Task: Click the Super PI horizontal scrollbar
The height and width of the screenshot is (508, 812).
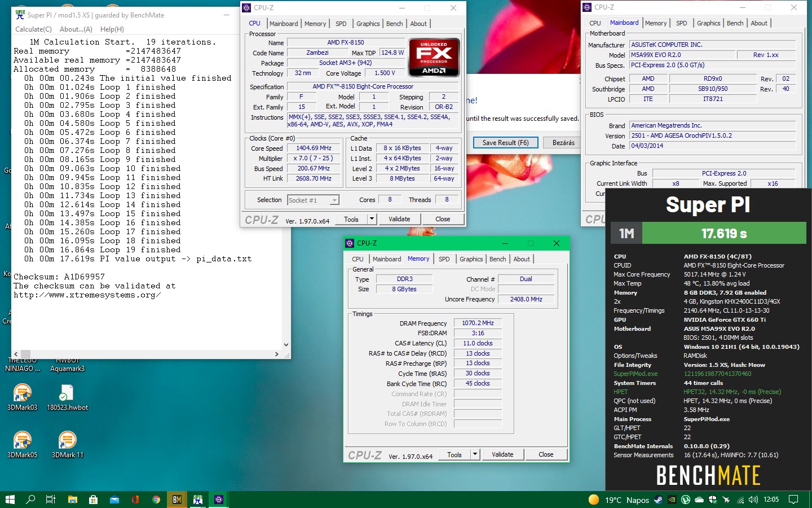Action: point(147,354)
